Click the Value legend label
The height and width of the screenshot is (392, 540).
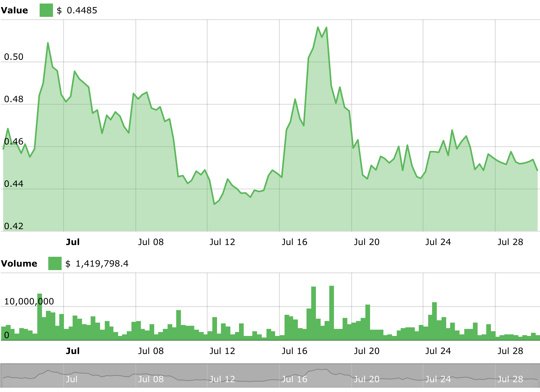click(x=14, y=10)
